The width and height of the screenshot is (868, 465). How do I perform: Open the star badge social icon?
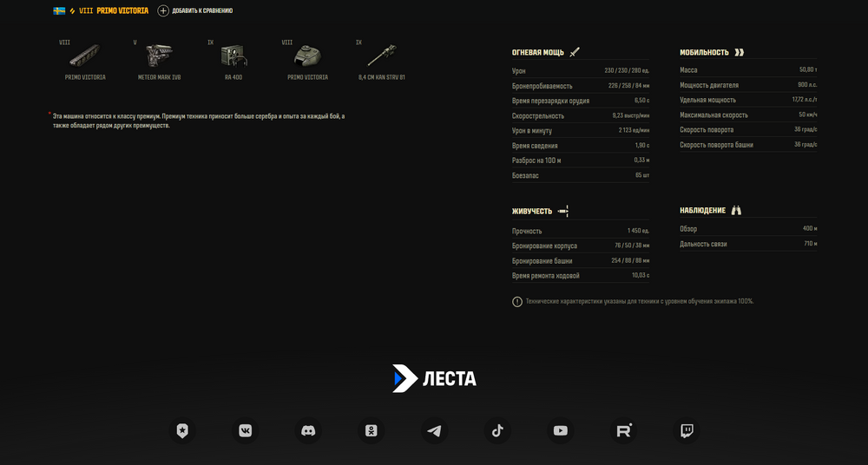(x=182, y=430)
